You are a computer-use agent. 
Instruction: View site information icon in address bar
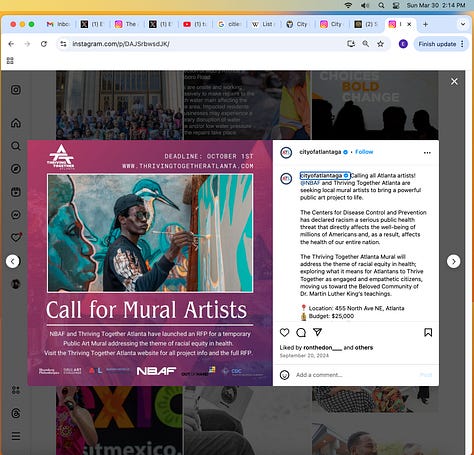point(63,44)
